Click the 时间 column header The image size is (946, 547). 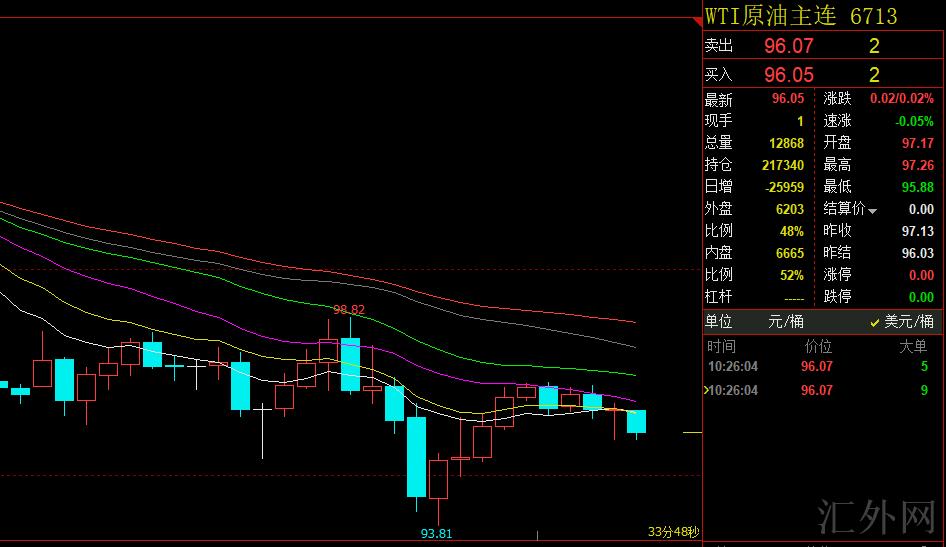tap(720, 347)
